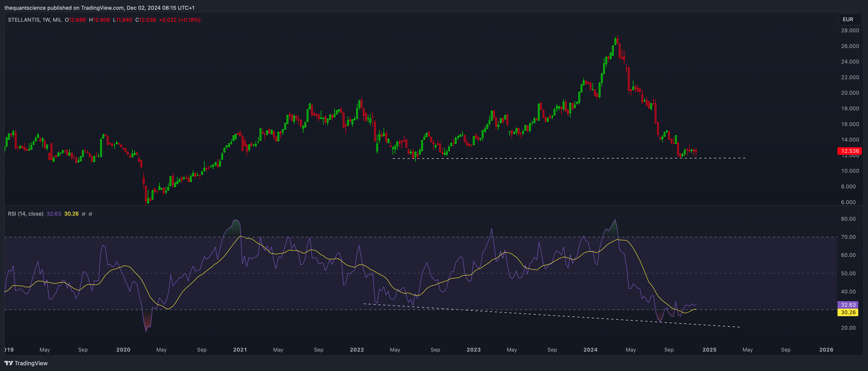The image size is (868, 371).
Task: Click the purple 32.63 RSI value tag
Action: (x=848, y=305)
